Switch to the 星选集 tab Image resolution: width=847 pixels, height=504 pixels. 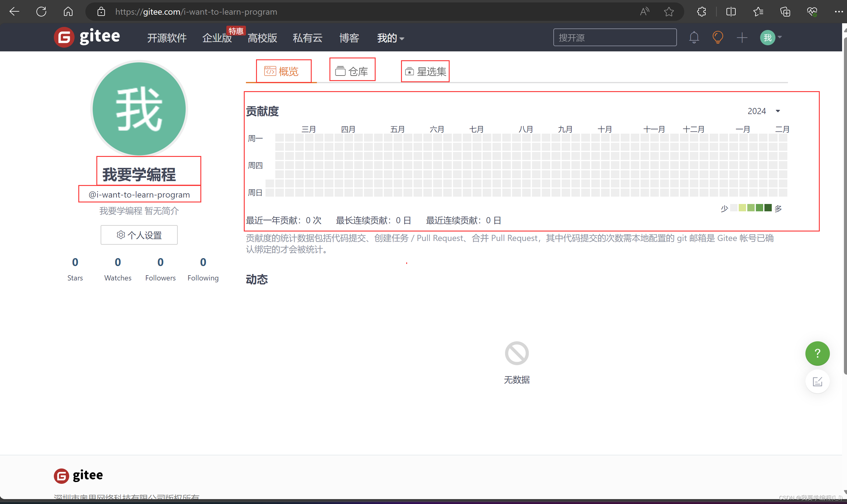[425, 72]
